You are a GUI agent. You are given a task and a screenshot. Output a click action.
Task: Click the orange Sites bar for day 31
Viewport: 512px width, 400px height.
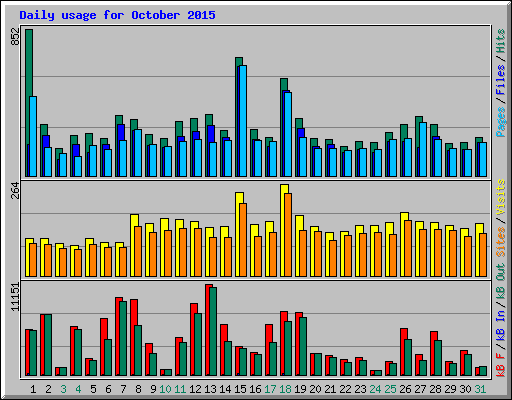[x=483, y=255]
